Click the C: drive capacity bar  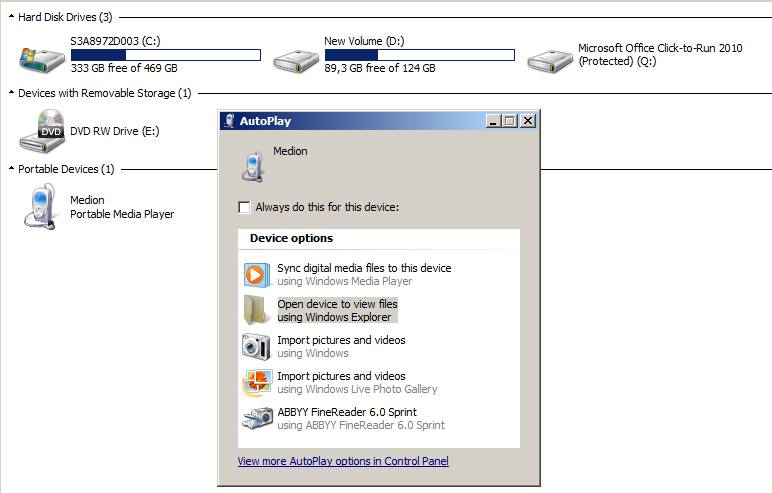point(166,55)
